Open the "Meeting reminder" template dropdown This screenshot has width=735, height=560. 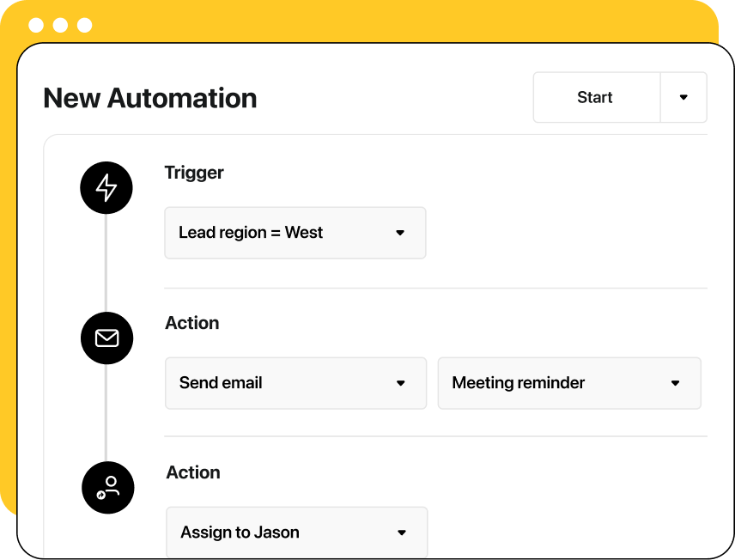[x=568, y=383]
